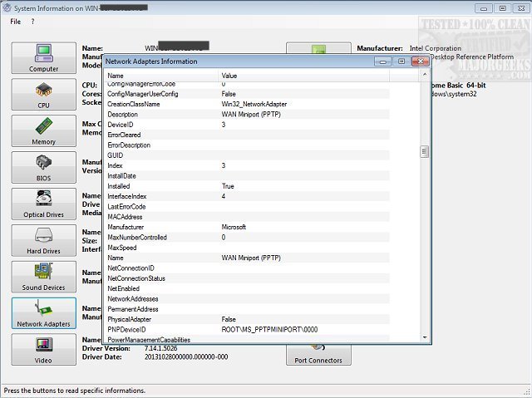Open the Computer information button

pos(44,58)
